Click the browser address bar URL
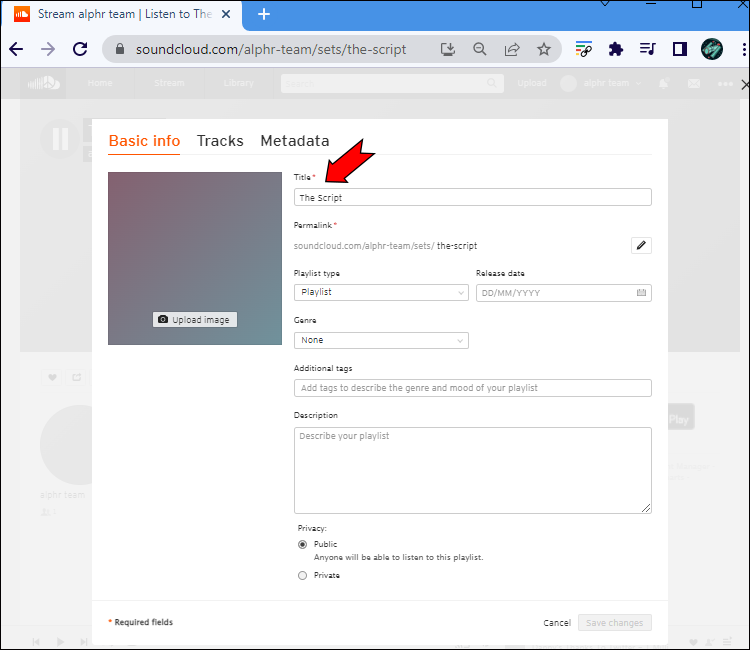This screenshot has height=650, width=750. point(271,49)
